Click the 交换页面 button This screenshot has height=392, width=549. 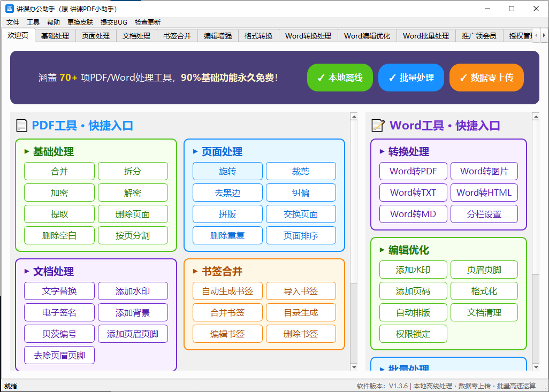(x=301, y=214)
